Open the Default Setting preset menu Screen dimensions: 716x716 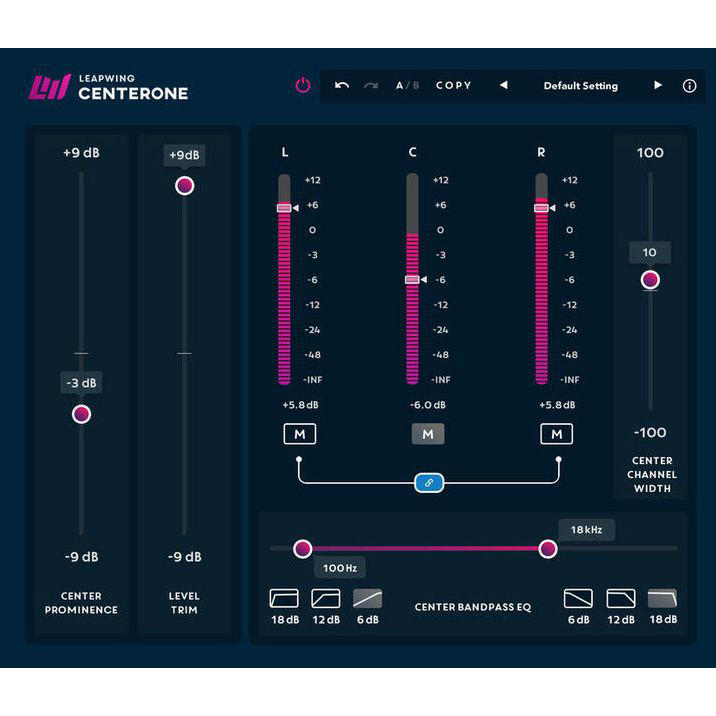pyautogui.click(x=580, y=86)
